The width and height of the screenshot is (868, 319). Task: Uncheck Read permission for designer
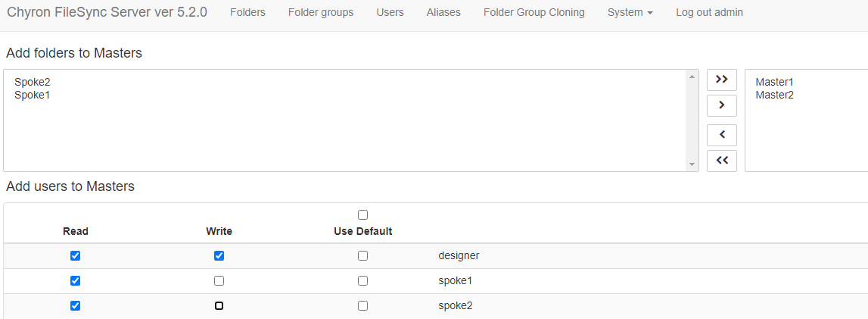pyautogui.click(x=75, y=256)
